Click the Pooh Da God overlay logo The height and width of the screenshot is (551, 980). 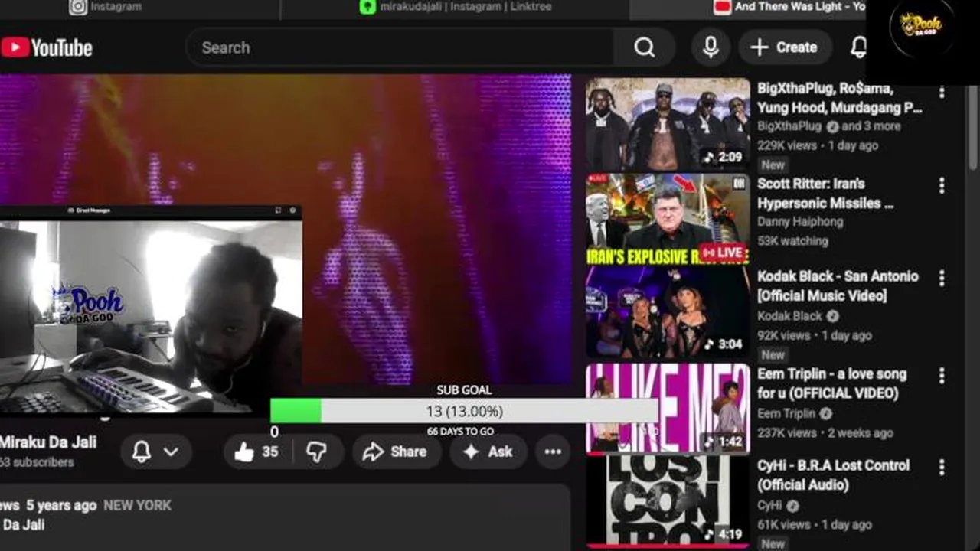[921, 28]
